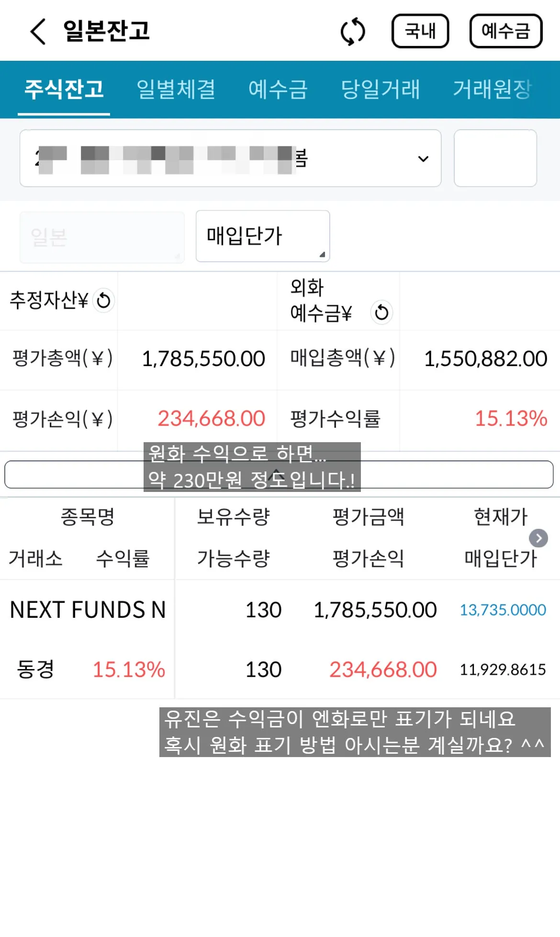The image size is (560, 937).
Task: Refresh the 외화 예수금¥ value
Action: coord(381,312)
